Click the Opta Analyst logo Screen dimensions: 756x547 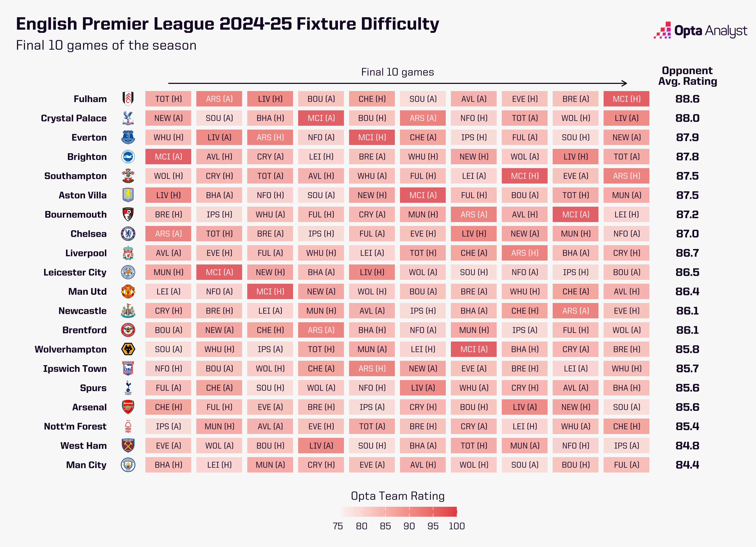pos(700,31)
